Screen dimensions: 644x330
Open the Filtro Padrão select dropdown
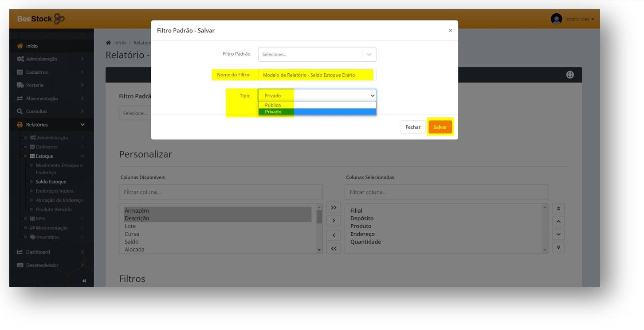click(x=317, y=54)
